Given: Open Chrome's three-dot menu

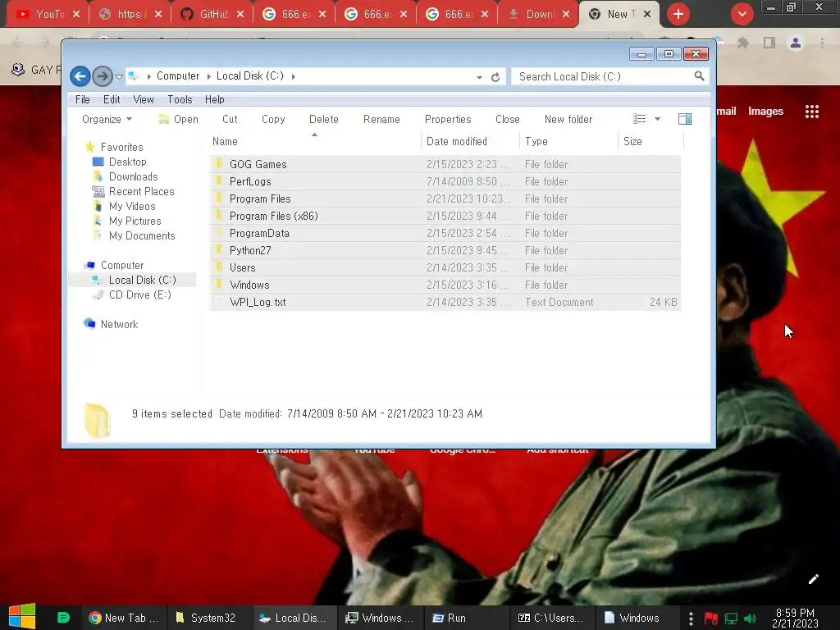Looking at the screenshot, I should click(x=822, y=43).
